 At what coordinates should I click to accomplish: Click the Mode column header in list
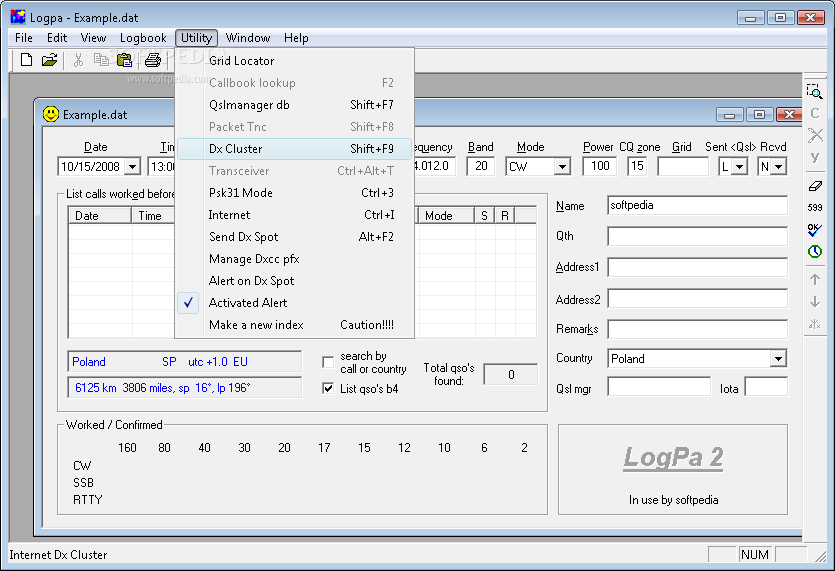tap(446, 216)
